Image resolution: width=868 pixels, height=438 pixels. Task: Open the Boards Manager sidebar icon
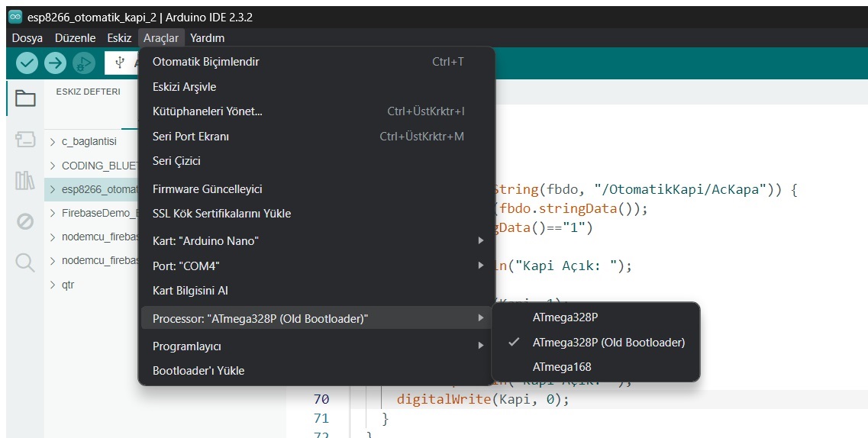point(25,140)
